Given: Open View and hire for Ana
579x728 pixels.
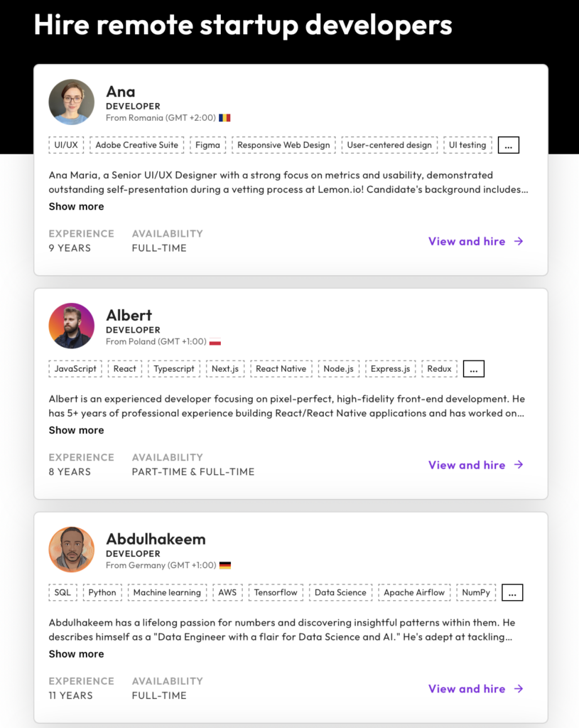Looking at the screenshot, I should pos(476,242).
